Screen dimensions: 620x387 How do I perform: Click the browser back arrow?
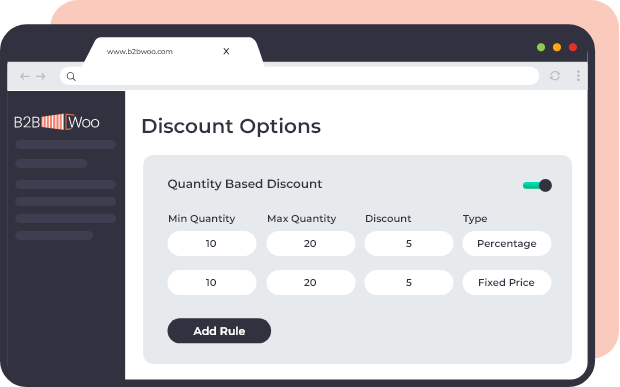pyautogui.click(x=25, y=76)
